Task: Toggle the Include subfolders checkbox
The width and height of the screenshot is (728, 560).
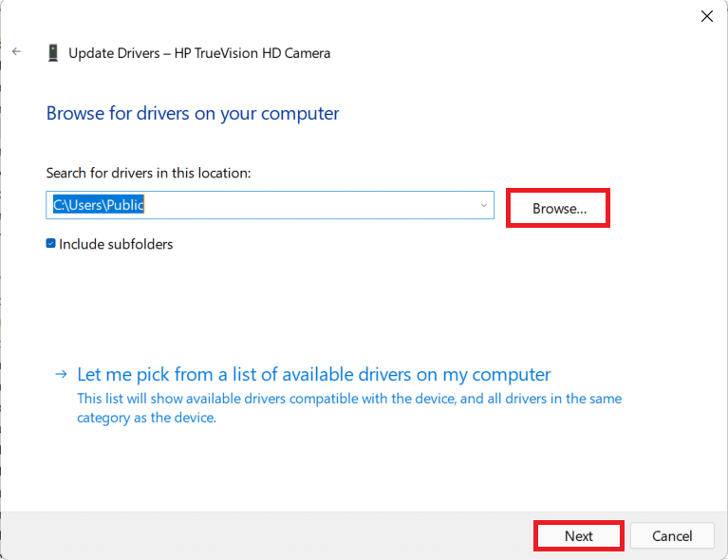Action: click(x=51, y=244)
